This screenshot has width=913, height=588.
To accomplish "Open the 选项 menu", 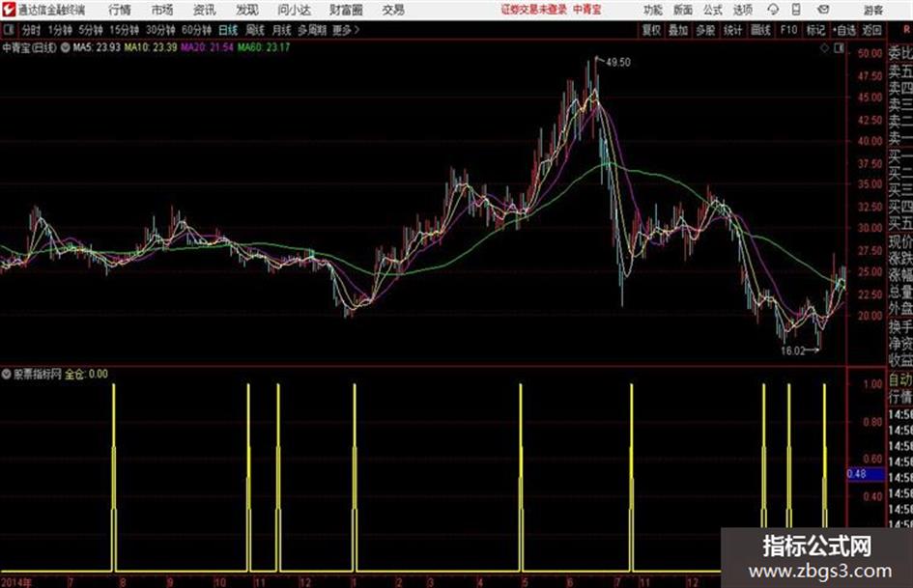I will click(x=742, y=10).
